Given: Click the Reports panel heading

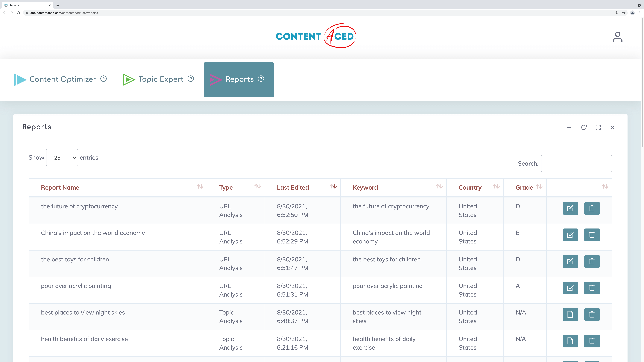Looking at the screenshot, I should pos(37,127).
